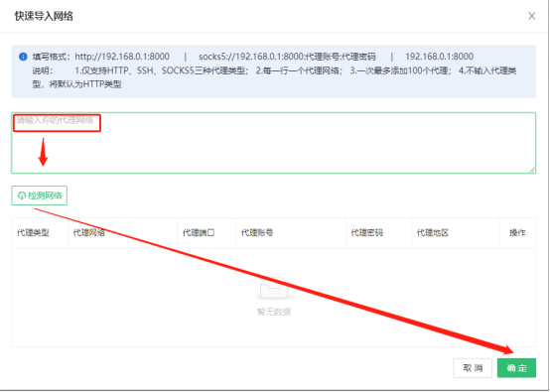Click the 暂无数据 empty state text
The width and height of the screenshot is (550, 392).
pos(274,312)
